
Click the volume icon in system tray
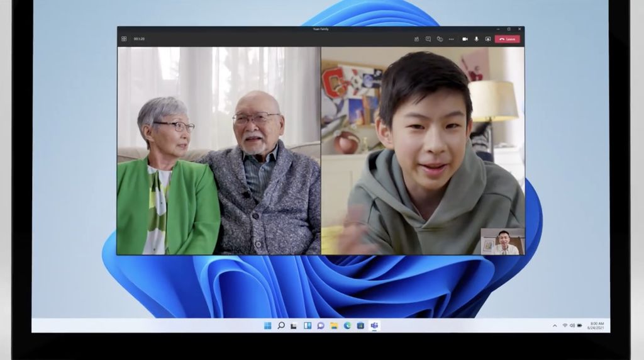572,325
